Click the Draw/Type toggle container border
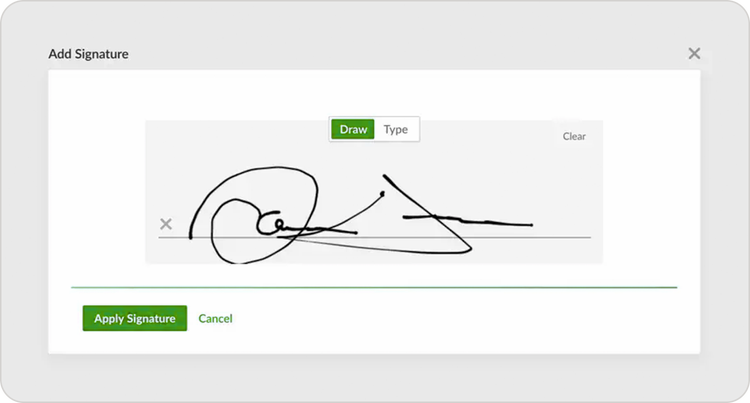The image size is (750, 403). [374, 117]
